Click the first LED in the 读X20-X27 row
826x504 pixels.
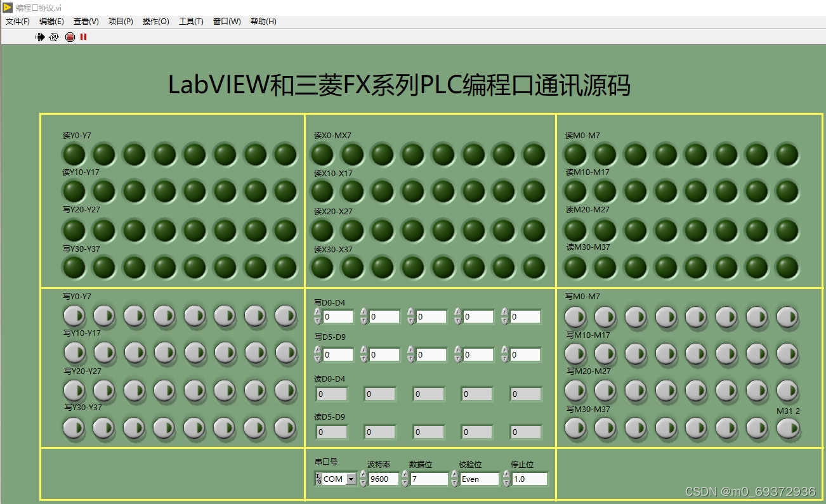coord(322,230)
